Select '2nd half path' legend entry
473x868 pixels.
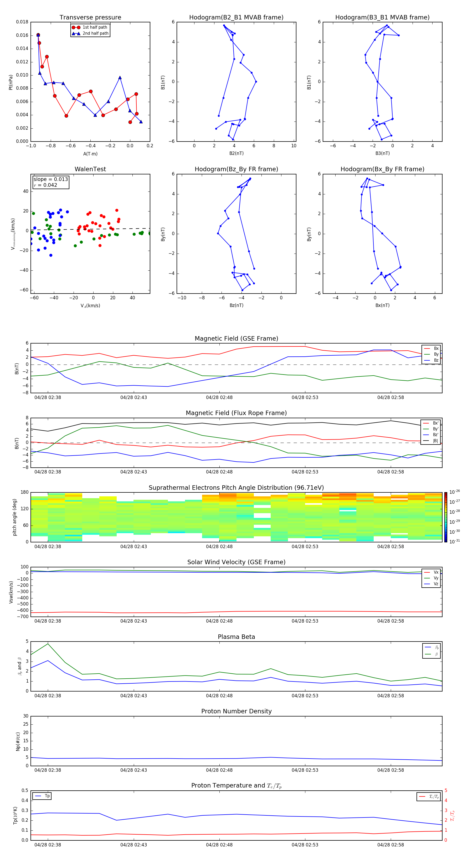(x=90, y=33)
